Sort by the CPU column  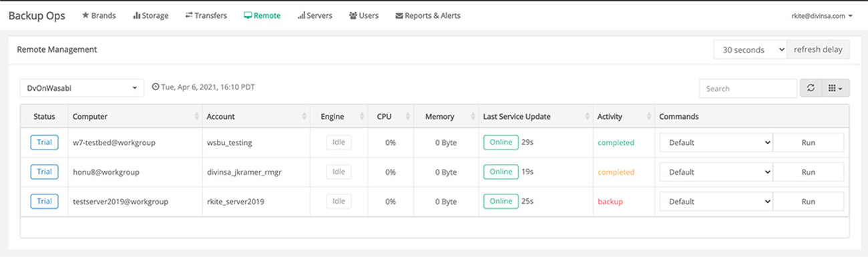coord(391,116)
